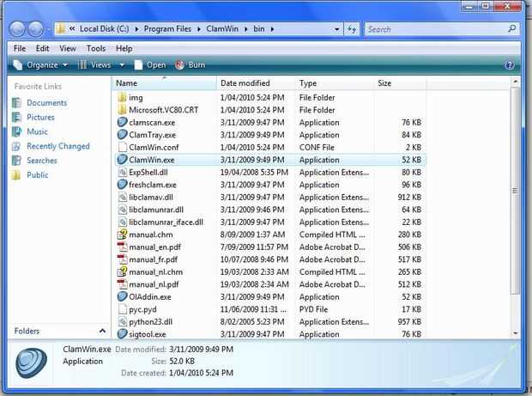Image resolution: width=532 pixels, height=396 pixels.
Task: Open the Tools menu
Action: pos(96,49)
